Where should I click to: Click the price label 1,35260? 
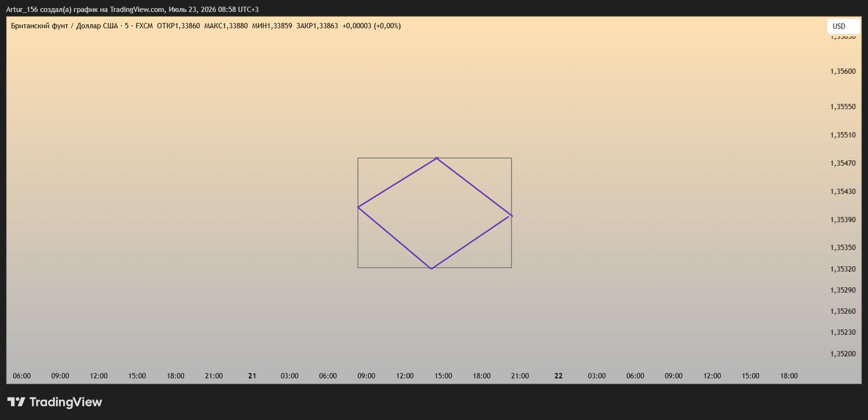(x=843, y=311)
